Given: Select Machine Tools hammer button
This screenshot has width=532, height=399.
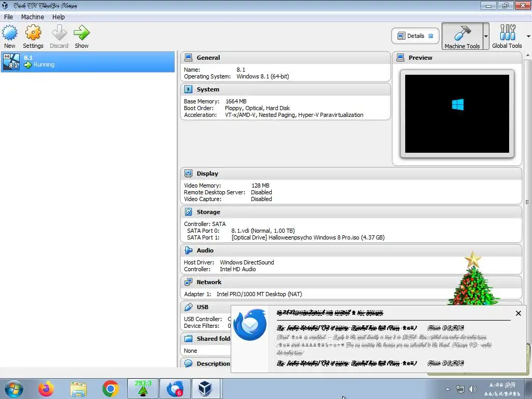Looking at the screenshot, I should (x=462, y=36).
